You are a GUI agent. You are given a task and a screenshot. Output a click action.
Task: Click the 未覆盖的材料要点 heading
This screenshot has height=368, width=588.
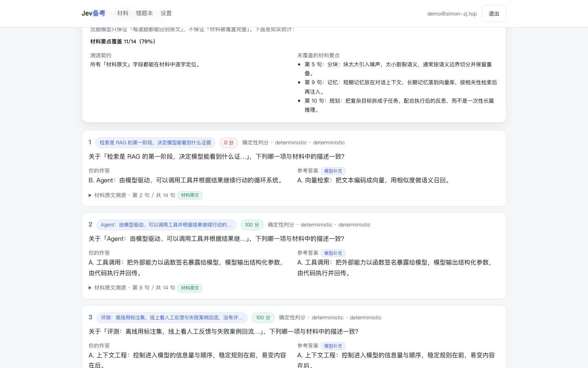click(318, 56)
